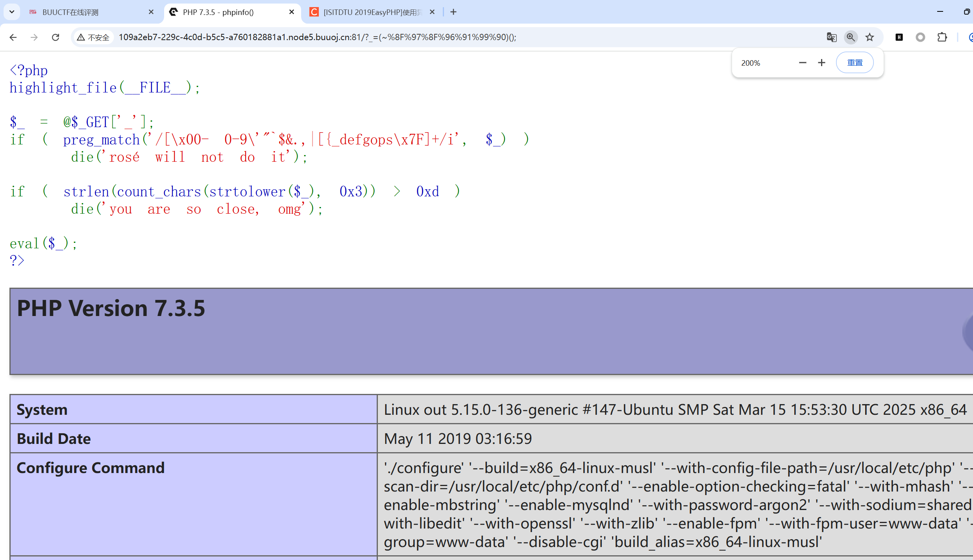The width and height of the screenshot is (973, 560).
Task: Click the 不安全 security warning indicator
Action: pyautogui.click(x=93, y=37)
